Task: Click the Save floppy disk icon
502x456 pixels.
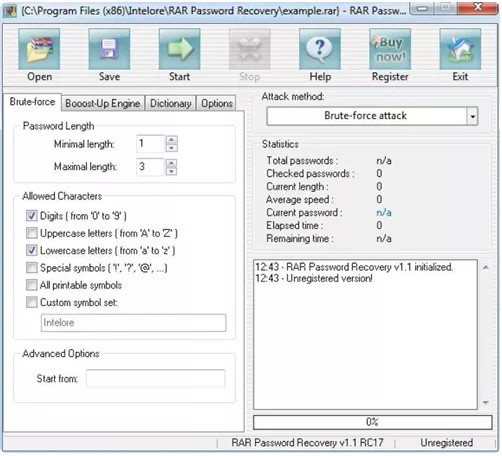Action: tap(109, 49)
